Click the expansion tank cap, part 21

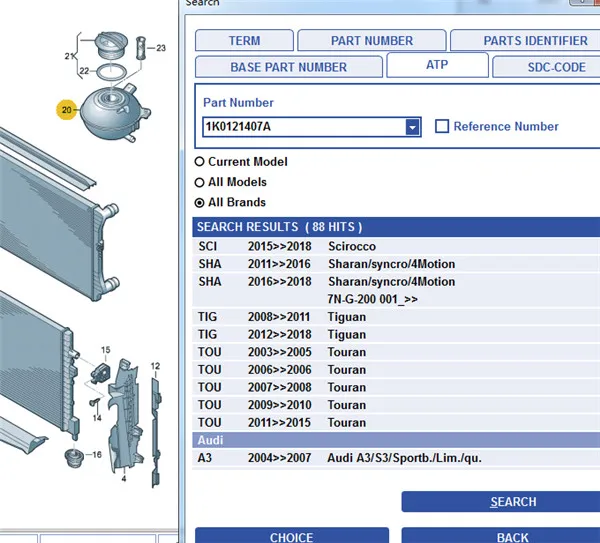tap(111, 44)
